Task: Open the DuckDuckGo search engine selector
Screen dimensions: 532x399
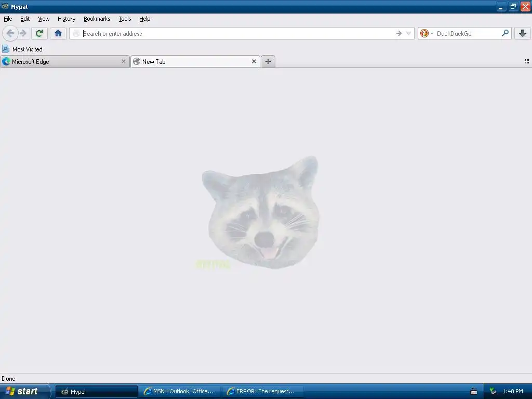Action: pyautogui.click(x=427, y=33)
